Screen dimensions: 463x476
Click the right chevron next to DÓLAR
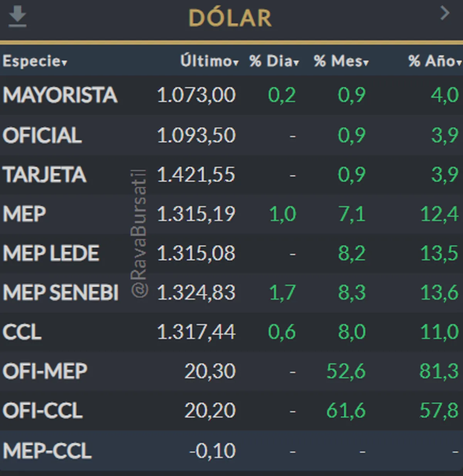[x=445, y=13]
